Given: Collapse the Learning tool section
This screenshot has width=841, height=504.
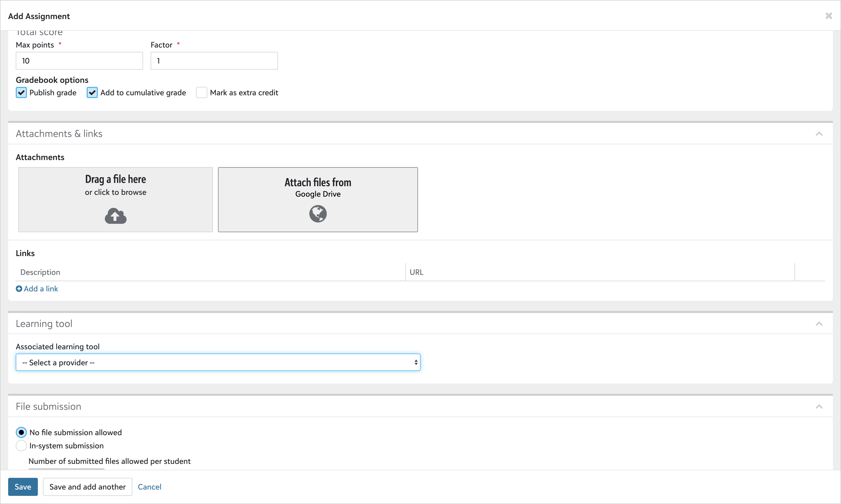Looking at the screenshot, I should pos(819,324).
